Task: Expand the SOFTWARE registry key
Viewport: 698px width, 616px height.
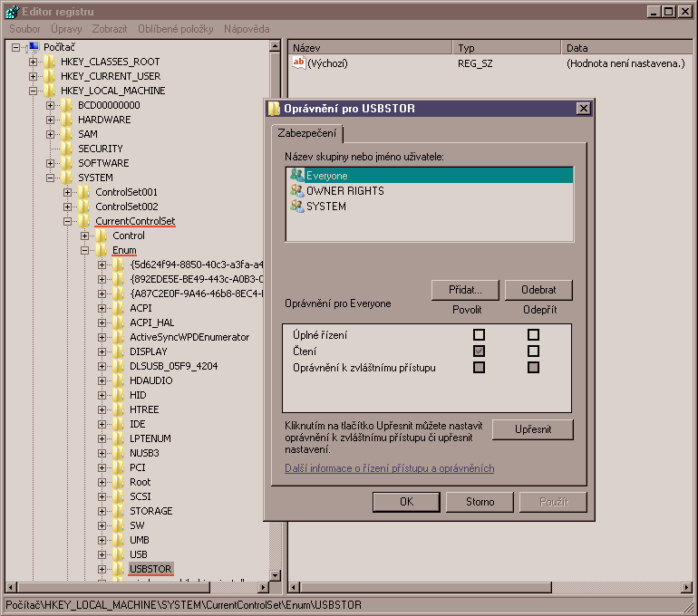Action: coord(51,163)
